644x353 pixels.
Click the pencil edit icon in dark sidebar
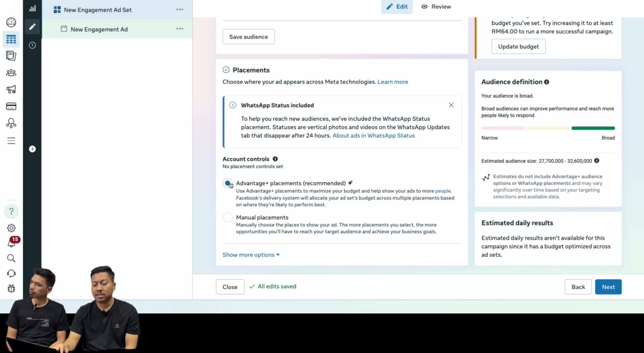pos(32,27)
